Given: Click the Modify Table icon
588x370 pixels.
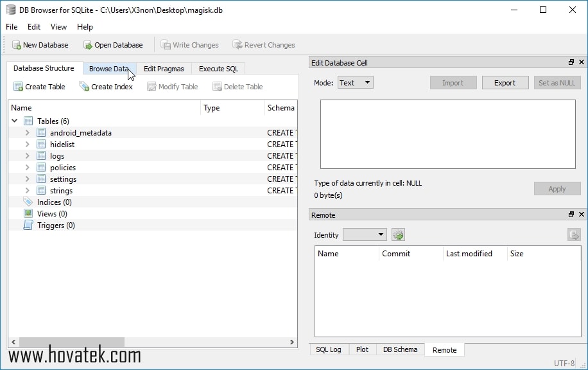Looking at the screenshot, I should click(x=151, y=87).
